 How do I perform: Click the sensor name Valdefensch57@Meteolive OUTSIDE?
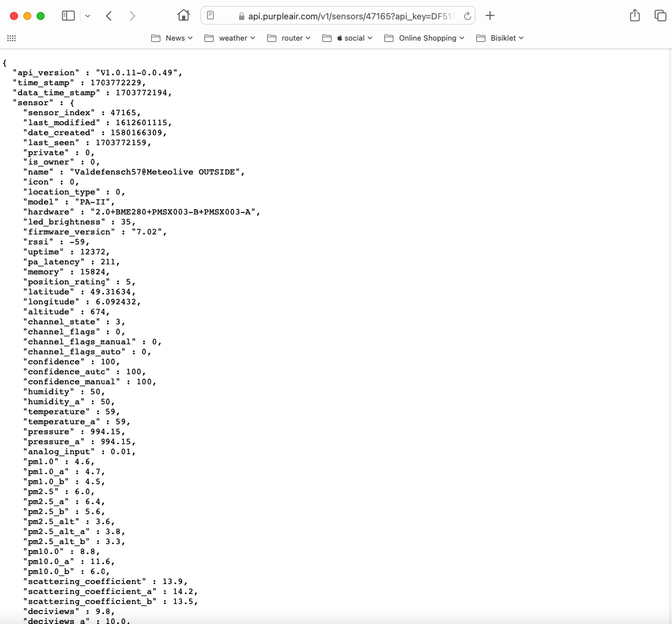(x=155, y=172)
